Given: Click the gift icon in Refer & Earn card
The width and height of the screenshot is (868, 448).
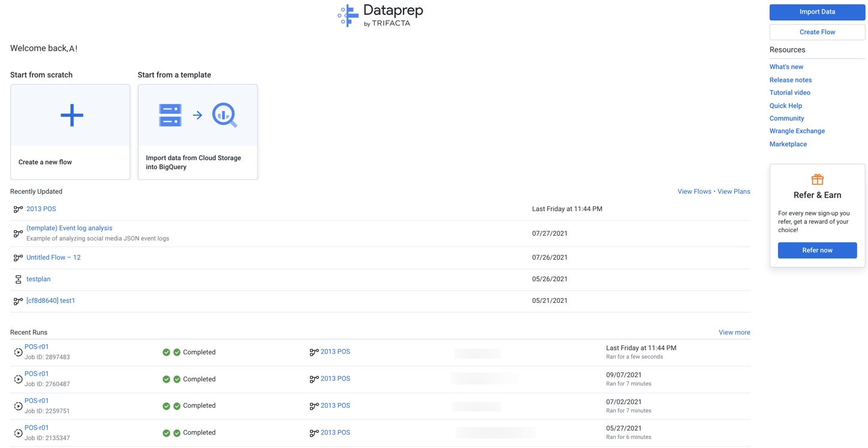Looking at the screenshot, I should pos(817,179).
